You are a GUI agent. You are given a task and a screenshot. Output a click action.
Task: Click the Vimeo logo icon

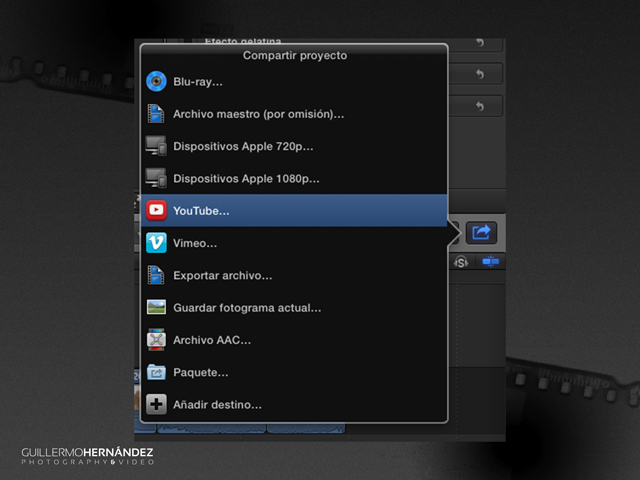click(x=156, y=243)
